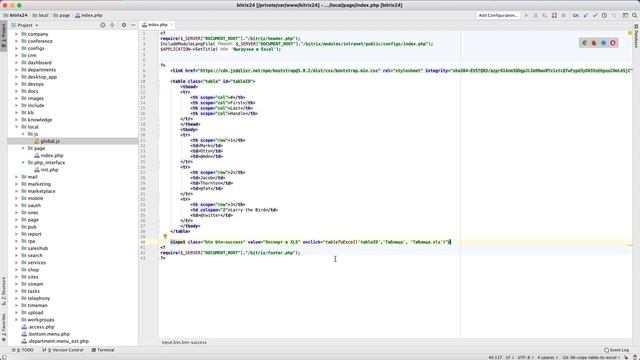Expand the workgroups folder

(x=17, y=320)
